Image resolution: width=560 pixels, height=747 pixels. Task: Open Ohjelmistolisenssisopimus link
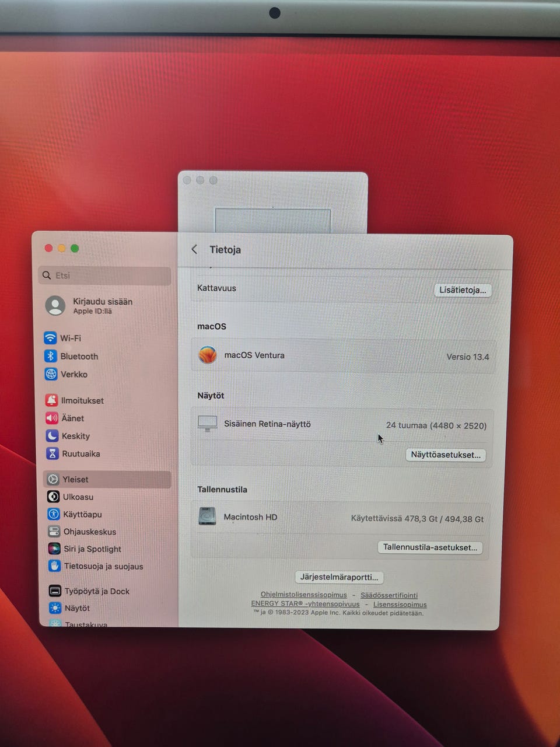303,595
